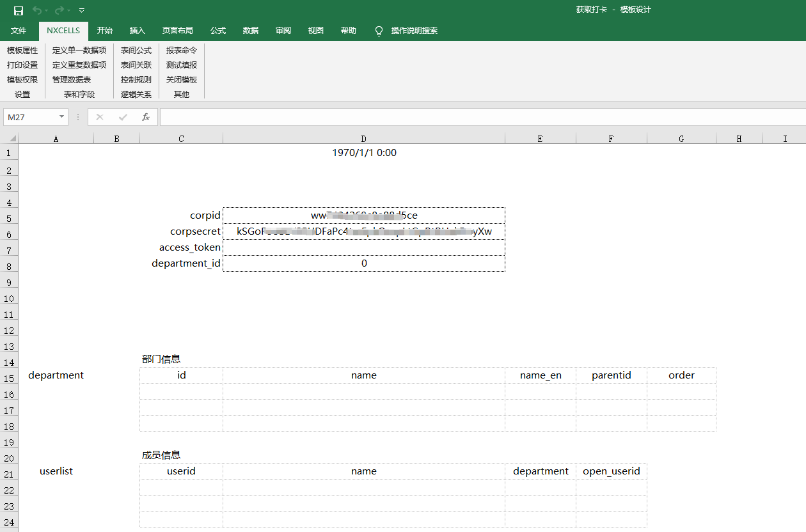Click the Save icon in title bar
Viewport: 806px width, 532px height.
click(19, 10)
